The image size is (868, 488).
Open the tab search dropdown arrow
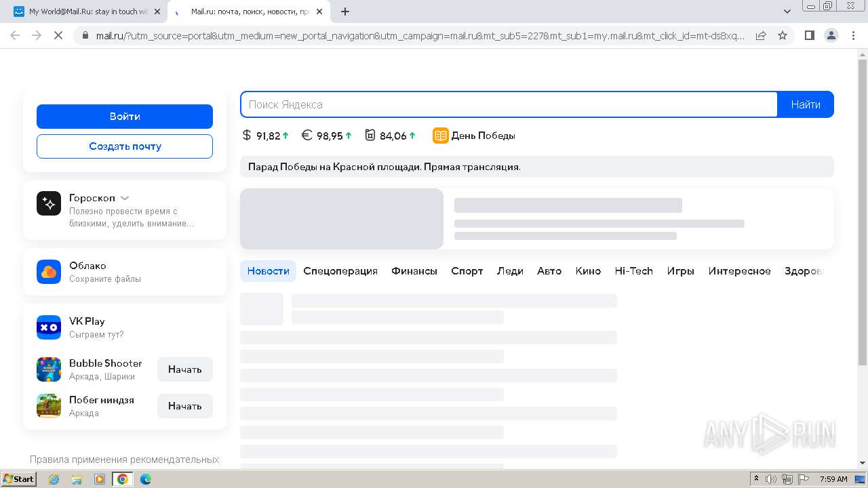(787, 12)
